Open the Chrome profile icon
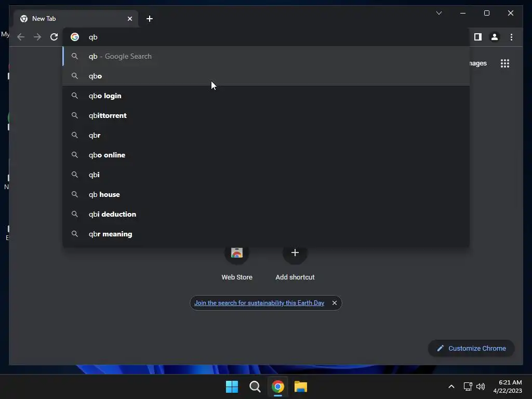 (x=495, y=37)
